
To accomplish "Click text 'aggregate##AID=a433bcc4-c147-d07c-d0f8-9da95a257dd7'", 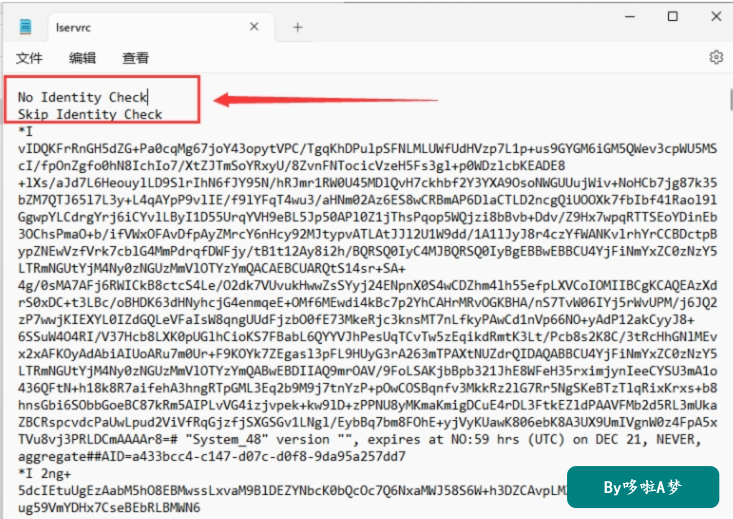I will pyautogui.click(x=212, y=456).
